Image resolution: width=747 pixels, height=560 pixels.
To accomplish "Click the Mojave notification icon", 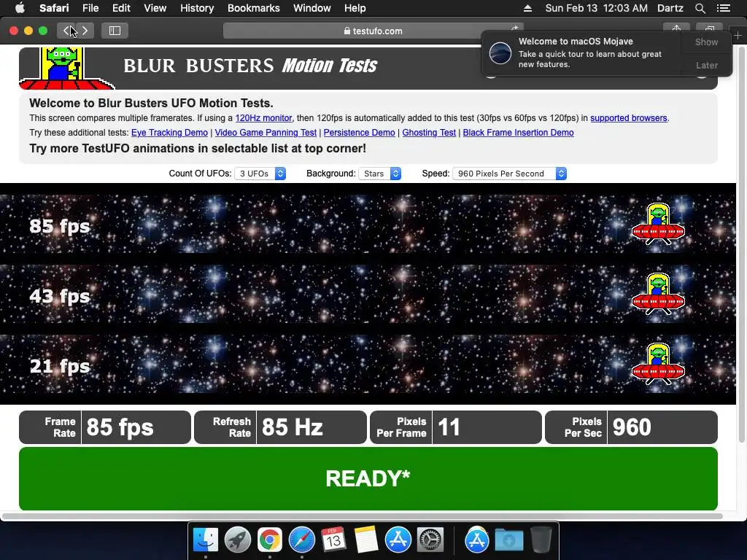I will (500, 52).
